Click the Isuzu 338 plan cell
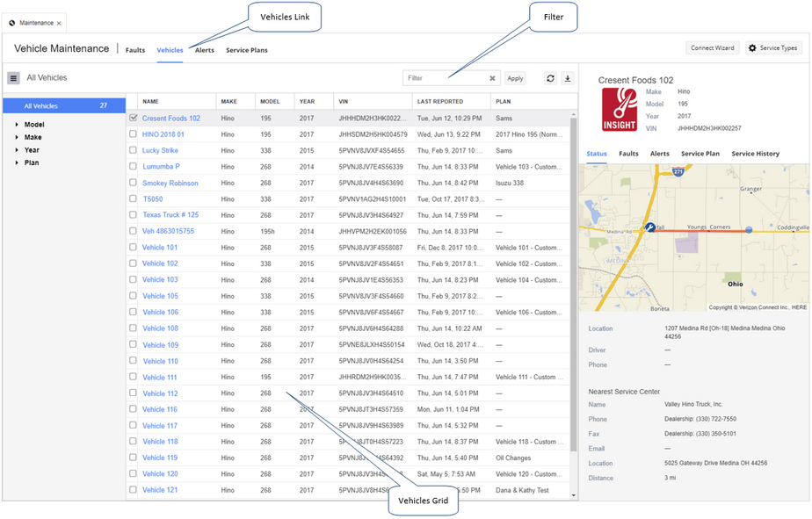Screen dimensions: 812x519 point(510,183)
